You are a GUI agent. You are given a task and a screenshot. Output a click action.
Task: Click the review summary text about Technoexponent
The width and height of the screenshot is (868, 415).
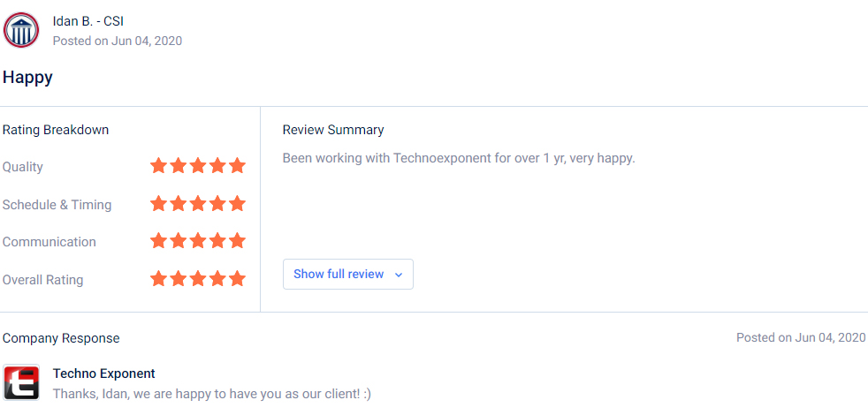point(459,158)
